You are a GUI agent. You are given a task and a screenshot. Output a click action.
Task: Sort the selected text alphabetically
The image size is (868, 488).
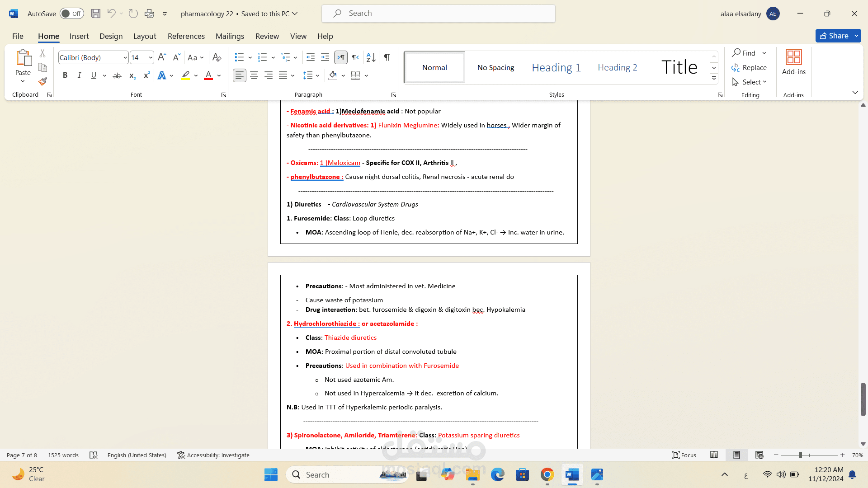[x=371, y=57]
